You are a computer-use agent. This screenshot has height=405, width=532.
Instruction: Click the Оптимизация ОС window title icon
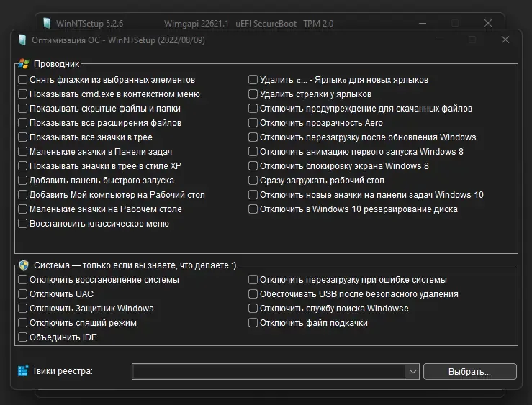point(22,40)
